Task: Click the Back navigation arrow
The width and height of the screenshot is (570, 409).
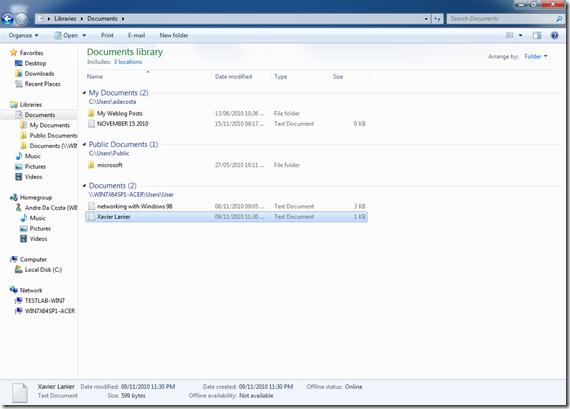Action: [8, 19]
